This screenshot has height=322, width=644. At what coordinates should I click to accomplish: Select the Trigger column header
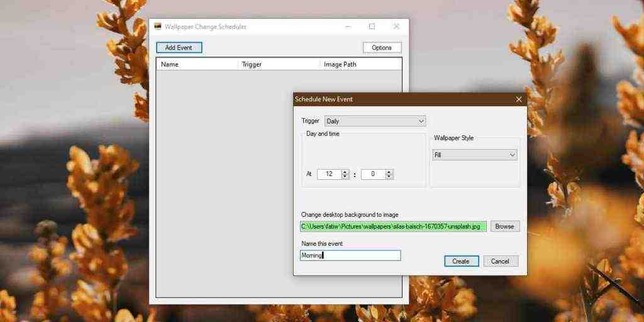click(278, 64)
